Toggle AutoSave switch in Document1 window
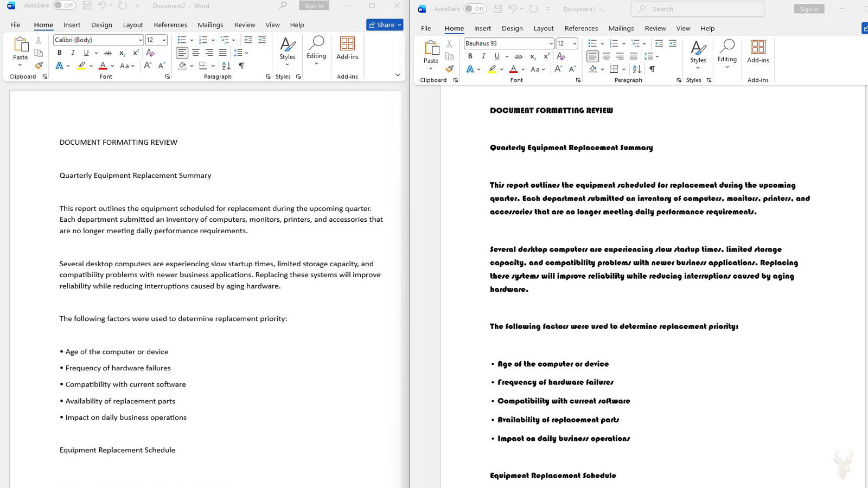The height and width of the screenshot is (488, 868). tap(475, 9)
